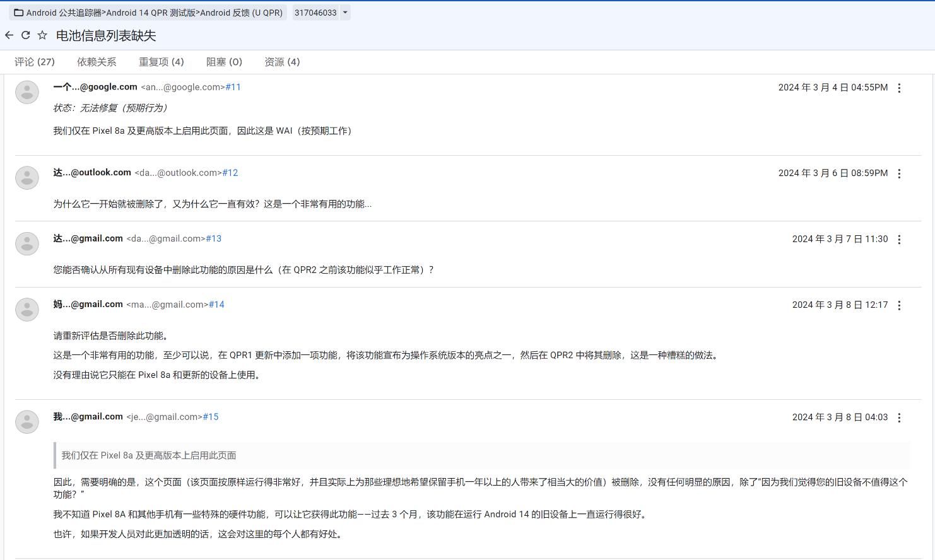Screen dimensions: 935x560
Task: Click email <da...@outlook.com> in comment #12
Action: [x=179, y=173]
